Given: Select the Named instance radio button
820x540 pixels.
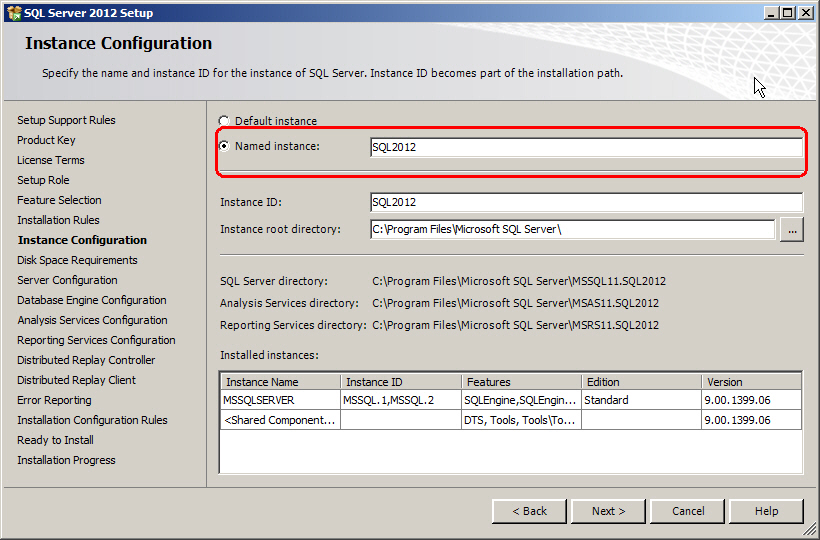Looking at the screenshot, I should click(224, 146).
